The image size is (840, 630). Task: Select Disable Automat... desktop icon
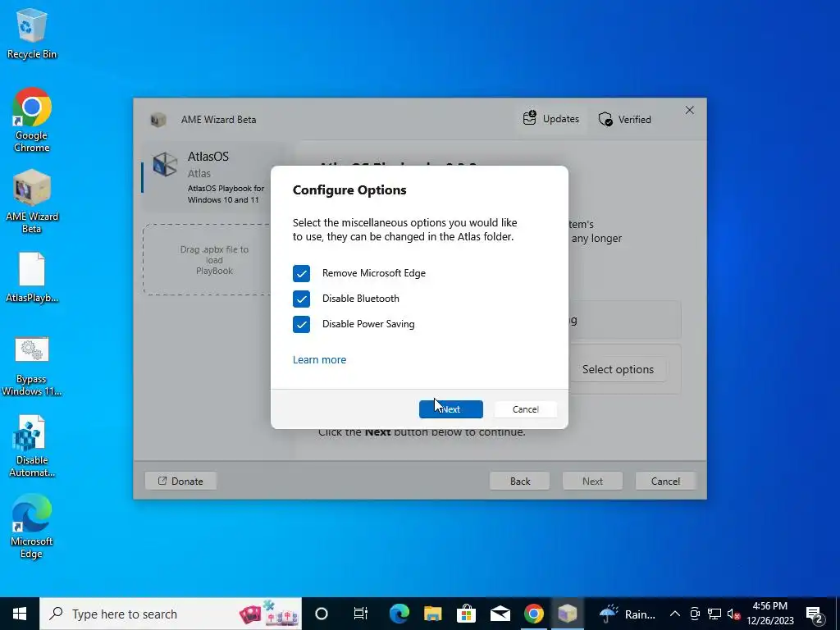(32, 447)
